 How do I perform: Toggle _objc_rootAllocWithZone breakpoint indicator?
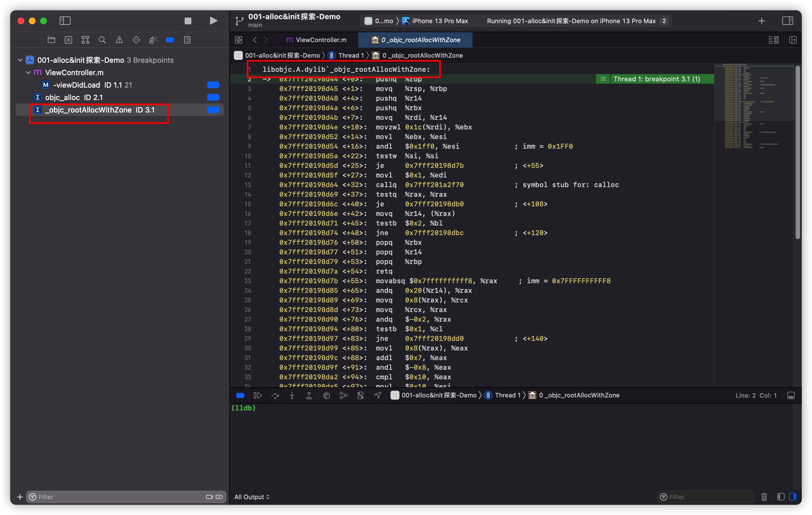coord(213,110)
